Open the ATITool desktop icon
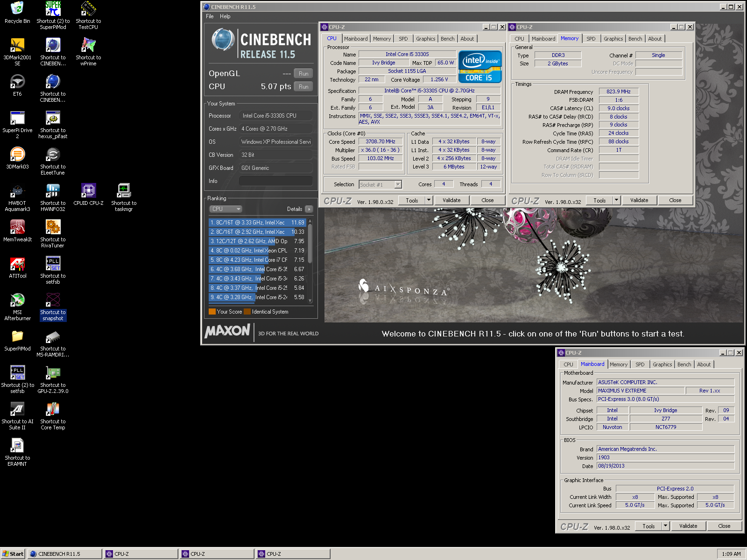747x560 pixels. (17, 267)
